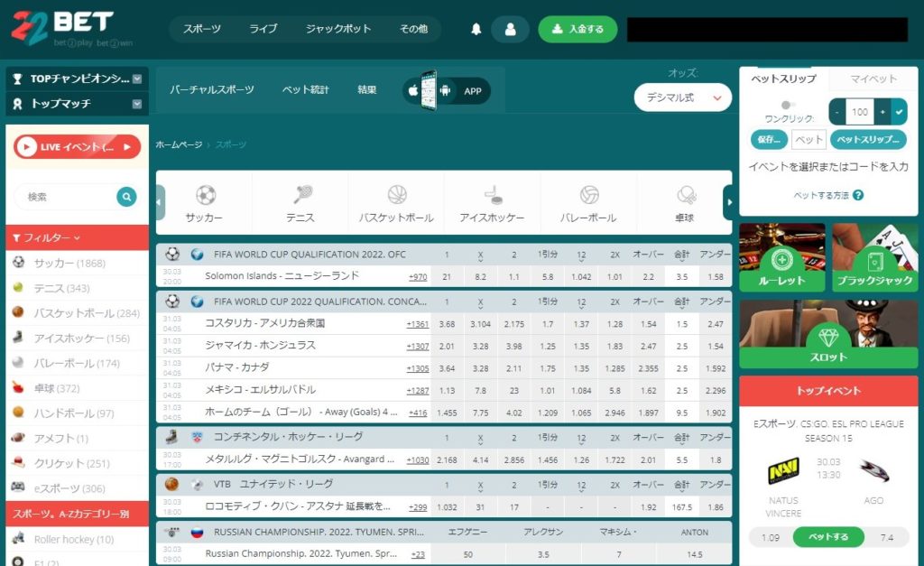Viewport: 924px width, 566px height.
Task: Expand the TOPチャンピオンシップ section
Action: [77, 79]
